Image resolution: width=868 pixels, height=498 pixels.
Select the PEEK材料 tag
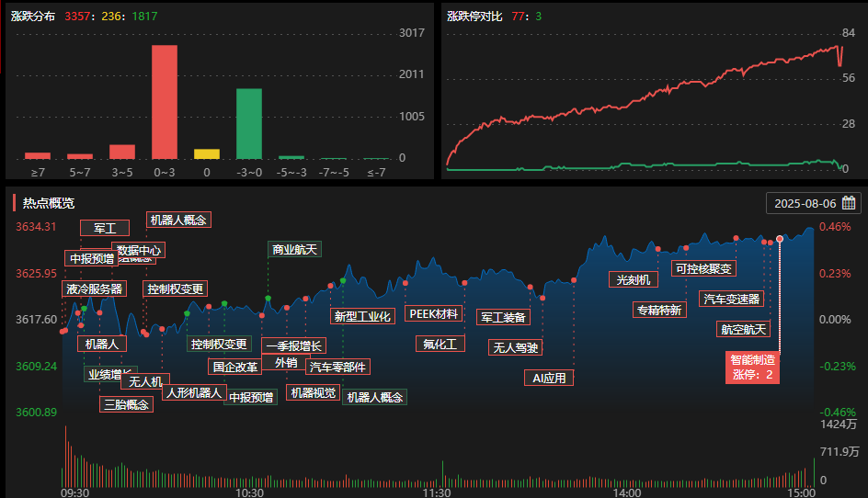433,313
